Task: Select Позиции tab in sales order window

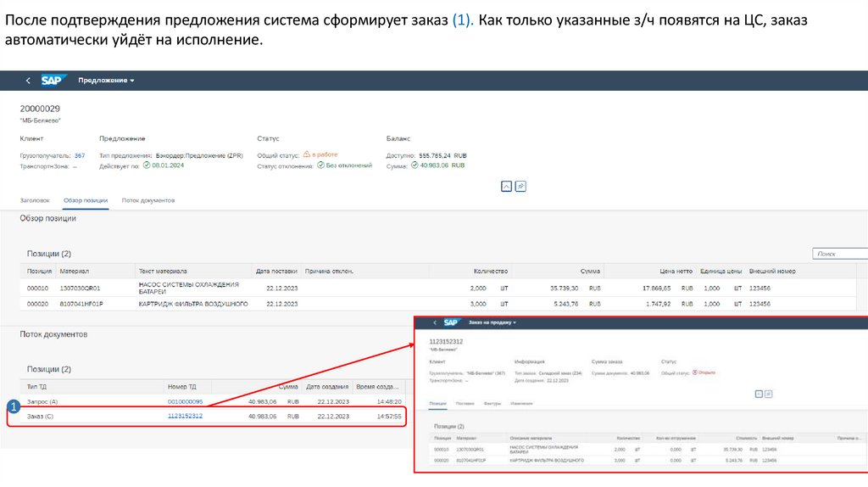Action: 437,403
